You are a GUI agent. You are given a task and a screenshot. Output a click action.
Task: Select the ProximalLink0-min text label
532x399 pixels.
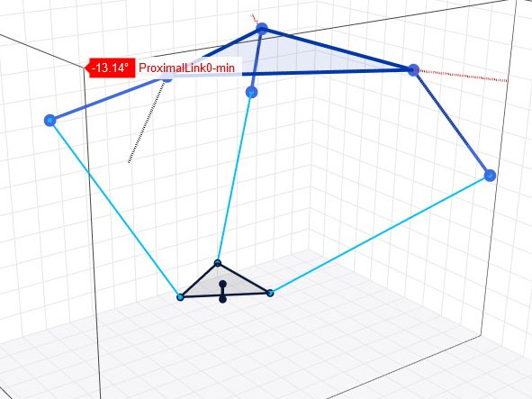[x=187, y=68]
